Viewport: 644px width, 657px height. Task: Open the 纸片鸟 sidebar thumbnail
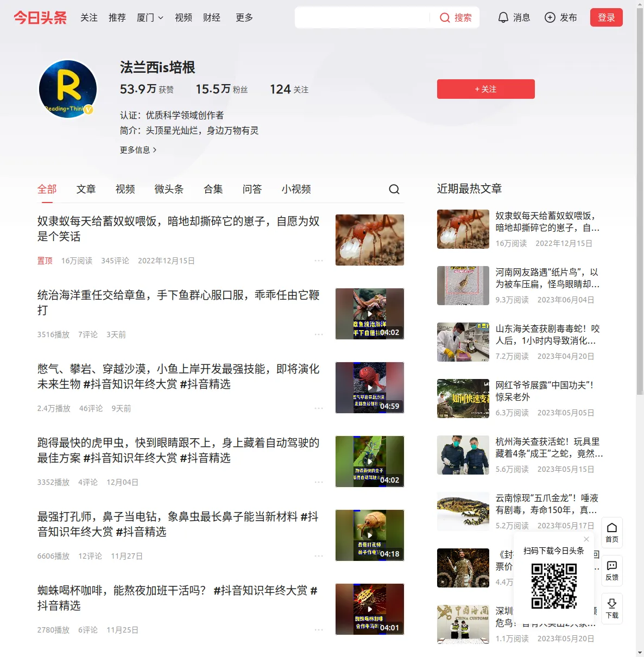tap(463, 286)
